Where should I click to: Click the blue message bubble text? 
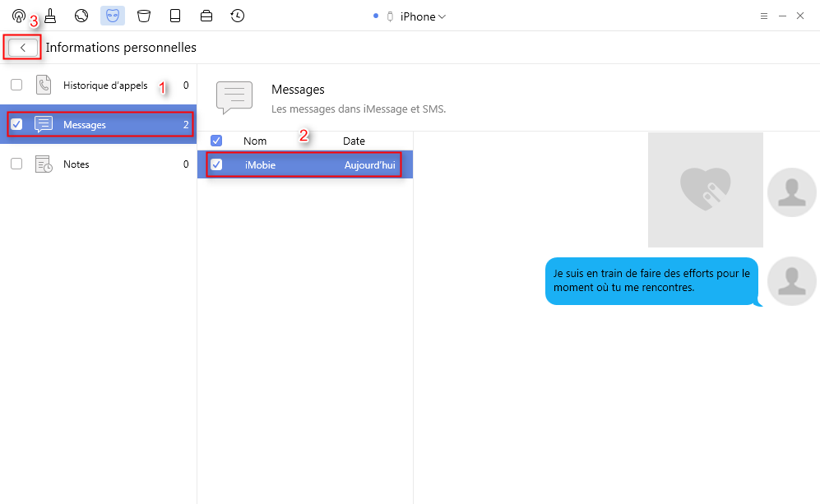pos(651,280)
